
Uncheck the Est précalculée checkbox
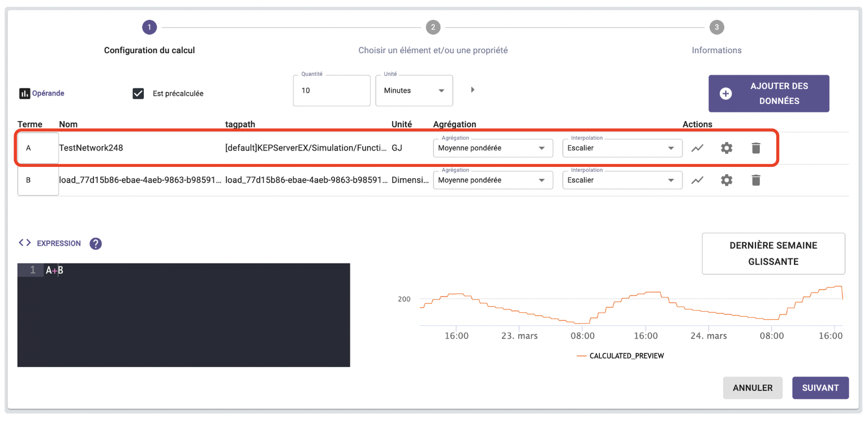[138, 93]
